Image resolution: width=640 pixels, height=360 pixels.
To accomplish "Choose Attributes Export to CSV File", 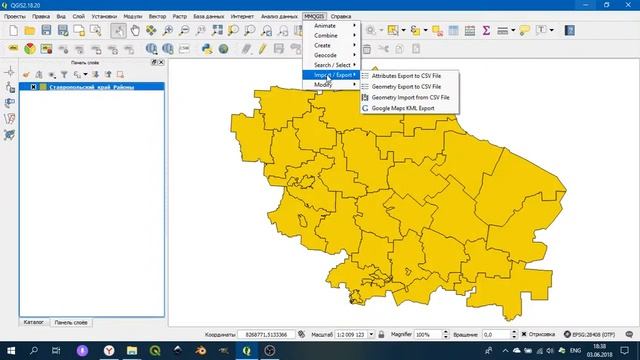I will click(409, 76).
